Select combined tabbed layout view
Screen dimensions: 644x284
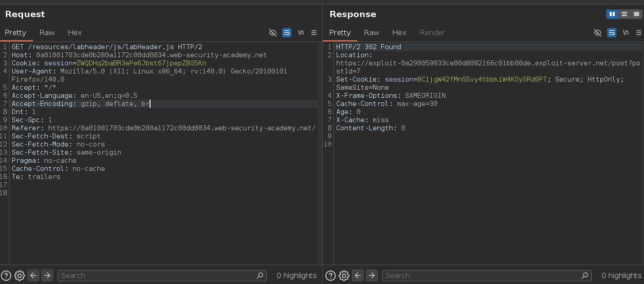[x=636, y=14]
